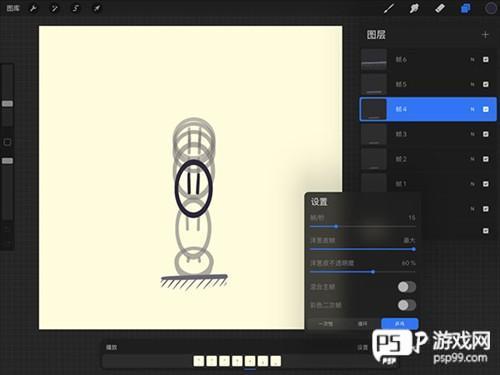Open blend mode N of layer 帧5
500x375 pixels.
[472, 84]
